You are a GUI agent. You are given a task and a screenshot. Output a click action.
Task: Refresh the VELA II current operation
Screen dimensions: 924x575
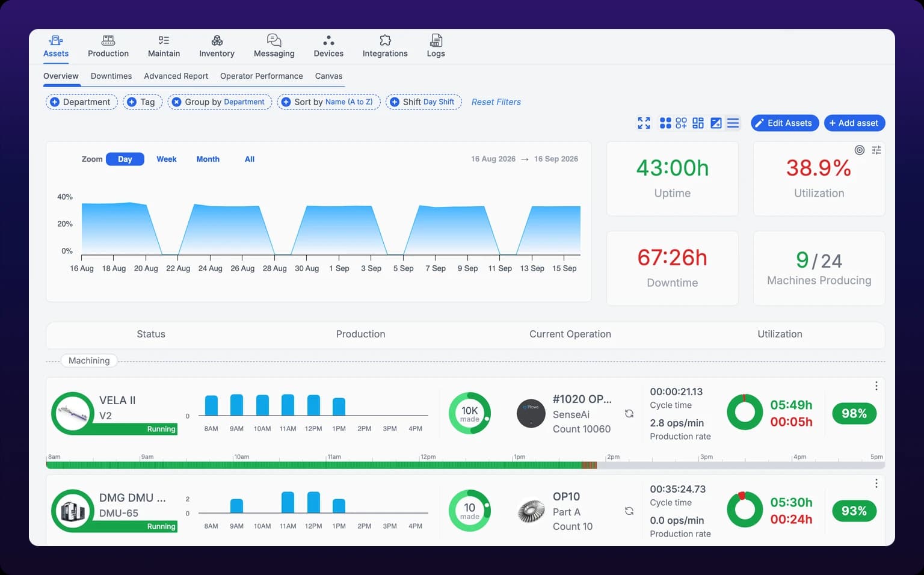[x=629, y=413]
